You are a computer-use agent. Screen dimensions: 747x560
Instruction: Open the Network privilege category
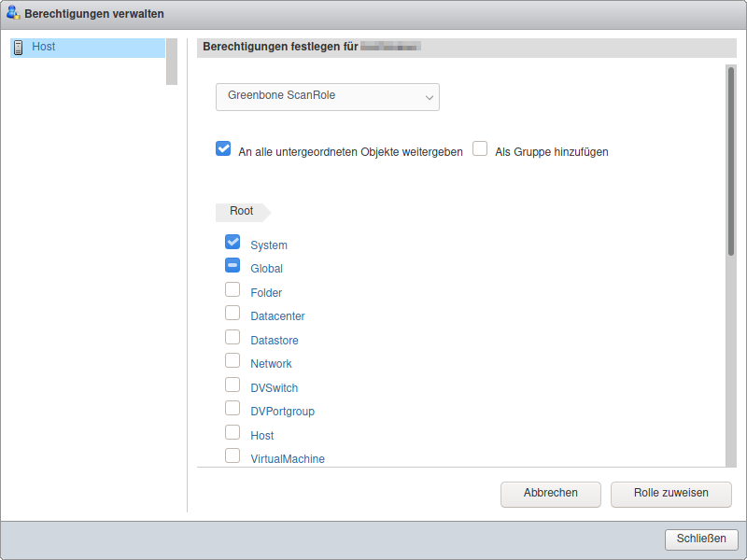[x=271, y=364]
